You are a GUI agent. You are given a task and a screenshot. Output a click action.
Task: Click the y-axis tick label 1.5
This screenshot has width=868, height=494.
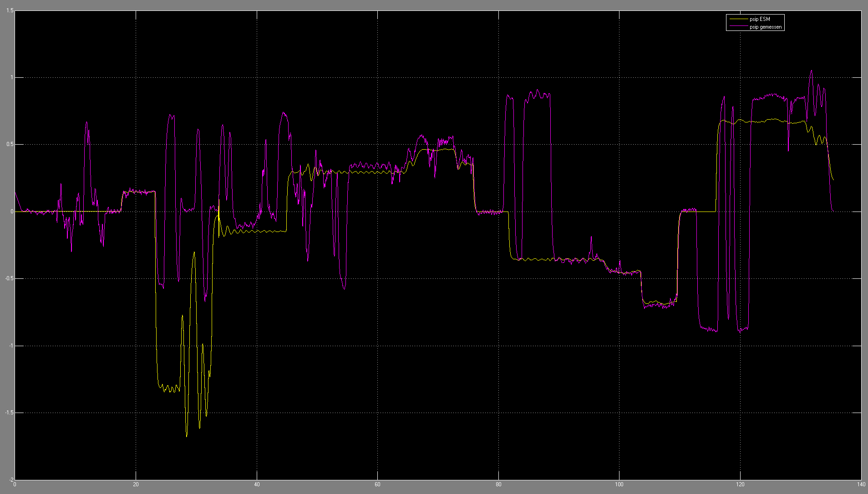(10, 10)
